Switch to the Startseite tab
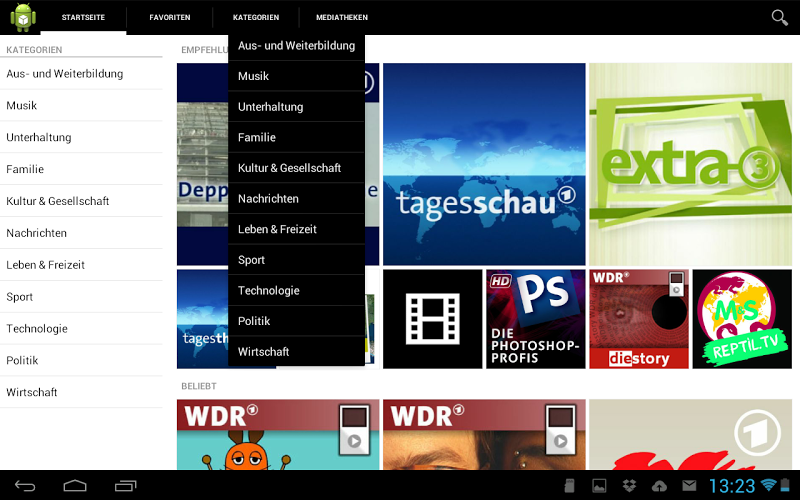 tap(83, 17)
